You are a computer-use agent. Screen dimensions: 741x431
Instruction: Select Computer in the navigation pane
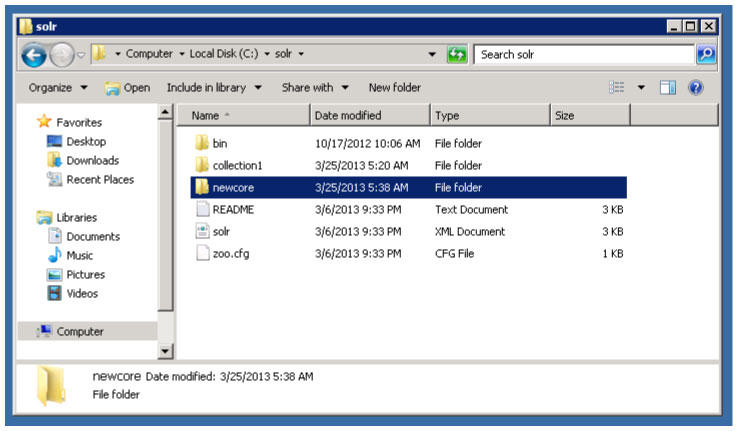coord(80,332)
